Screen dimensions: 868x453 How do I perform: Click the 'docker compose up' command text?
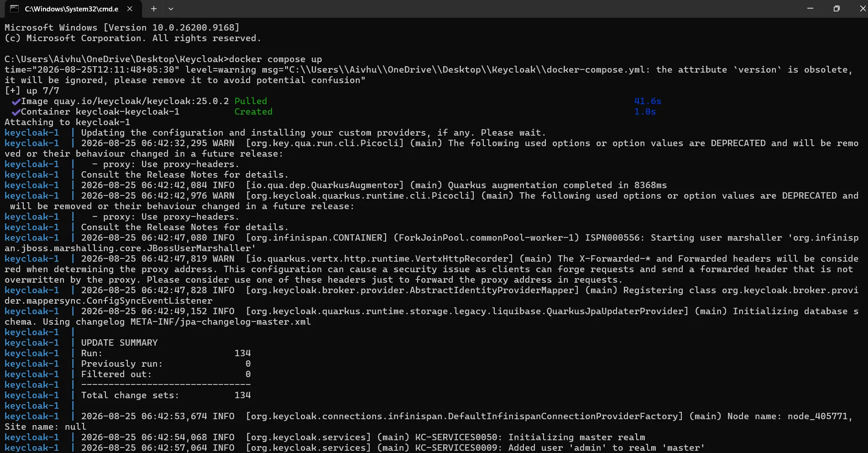click(276, 59)
